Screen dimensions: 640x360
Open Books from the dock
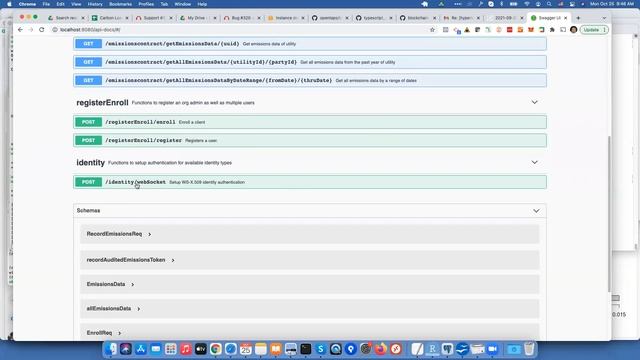tap(276, 349)
